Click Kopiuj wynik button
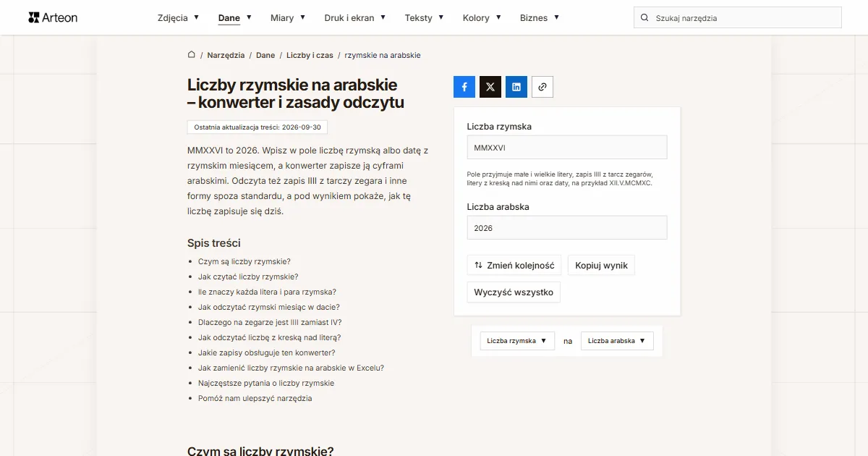 coord(602,266)
